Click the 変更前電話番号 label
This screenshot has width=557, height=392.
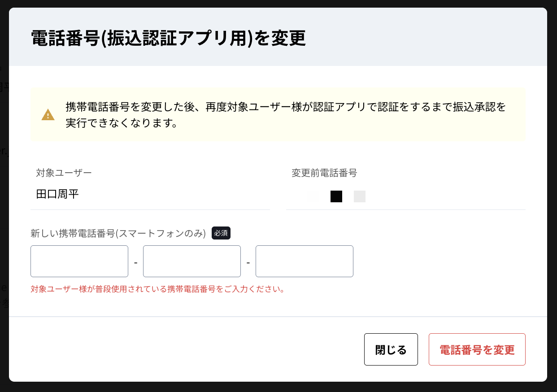tap(324, 173)
